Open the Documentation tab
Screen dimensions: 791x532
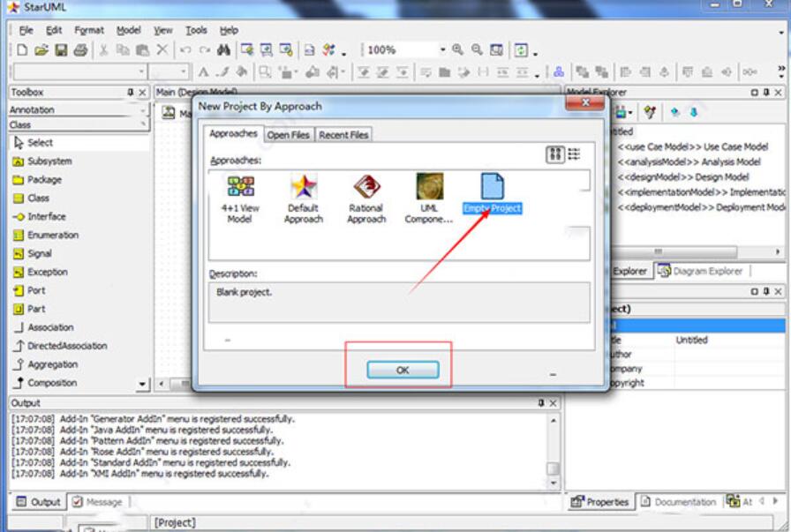[679, 502]
